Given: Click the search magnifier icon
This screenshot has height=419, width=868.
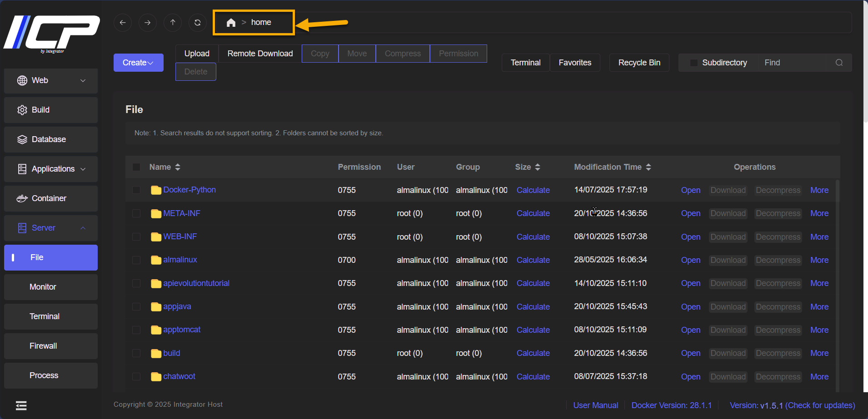Looking at the screenshot, I should click(x=839, y=63).
